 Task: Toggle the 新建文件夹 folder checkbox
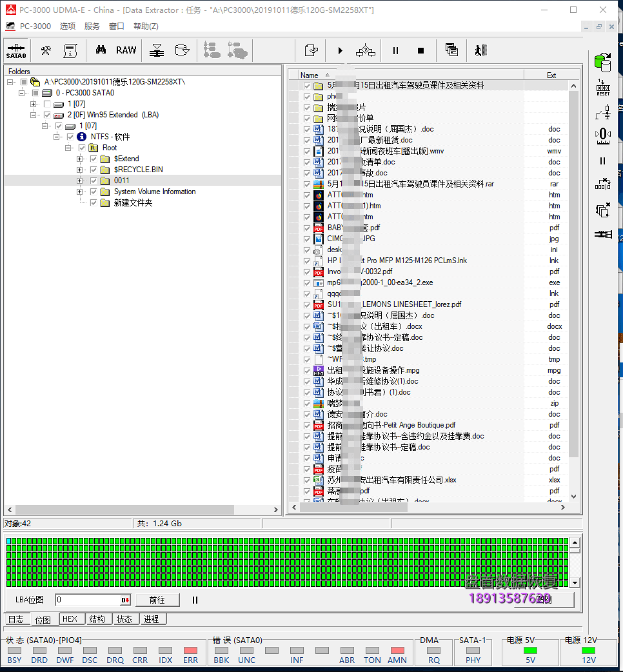(94, 203)
